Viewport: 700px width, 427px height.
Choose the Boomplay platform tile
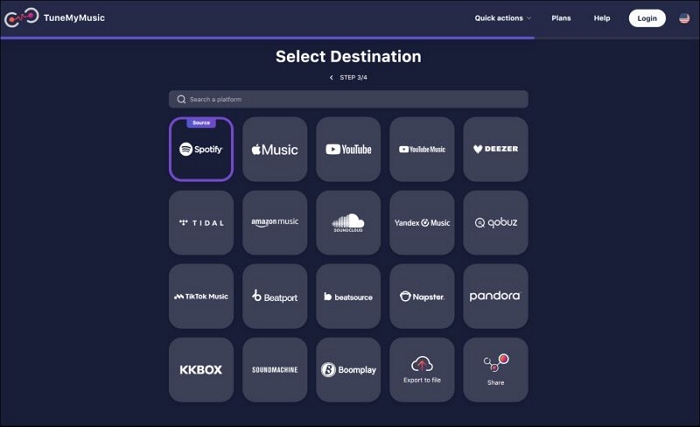(x=348, y=370)
